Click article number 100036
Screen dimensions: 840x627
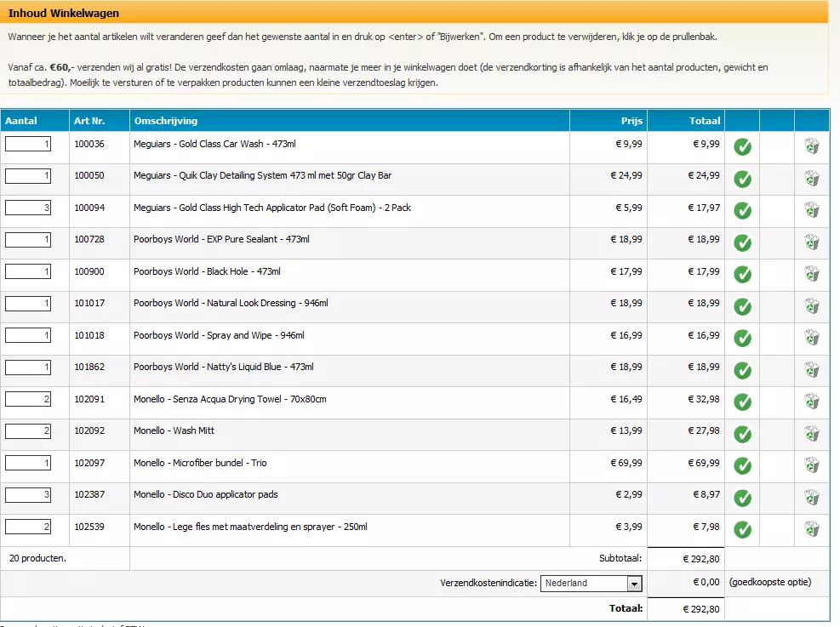pos(89,144)
